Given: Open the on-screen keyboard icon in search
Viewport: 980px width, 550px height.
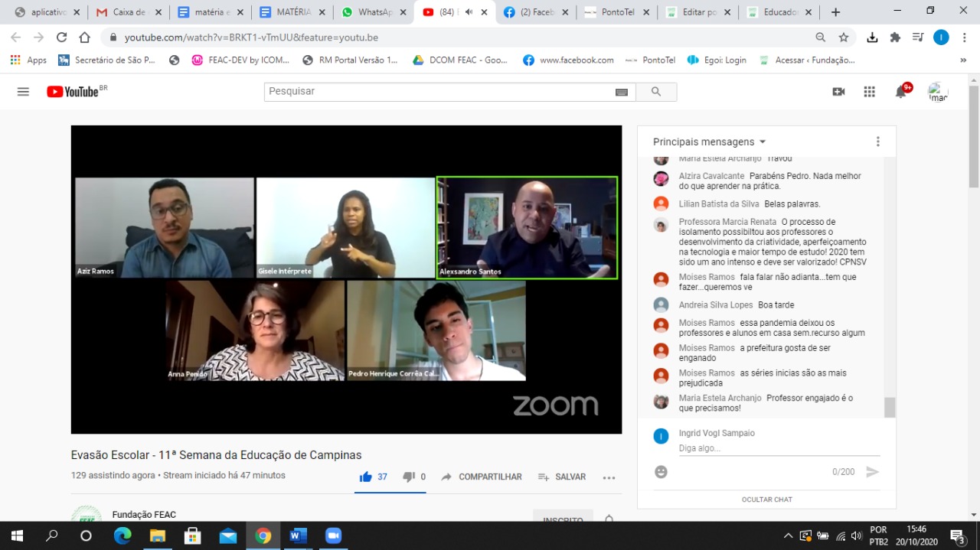Looking at the screenshot, I should (x=622, y=92).
